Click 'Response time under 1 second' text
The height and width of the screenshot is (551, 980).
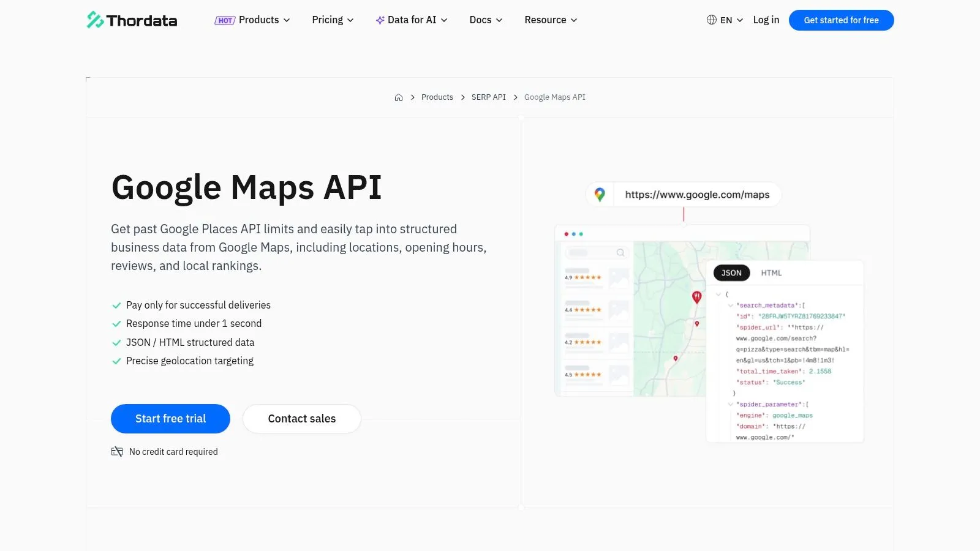point(194,323)
